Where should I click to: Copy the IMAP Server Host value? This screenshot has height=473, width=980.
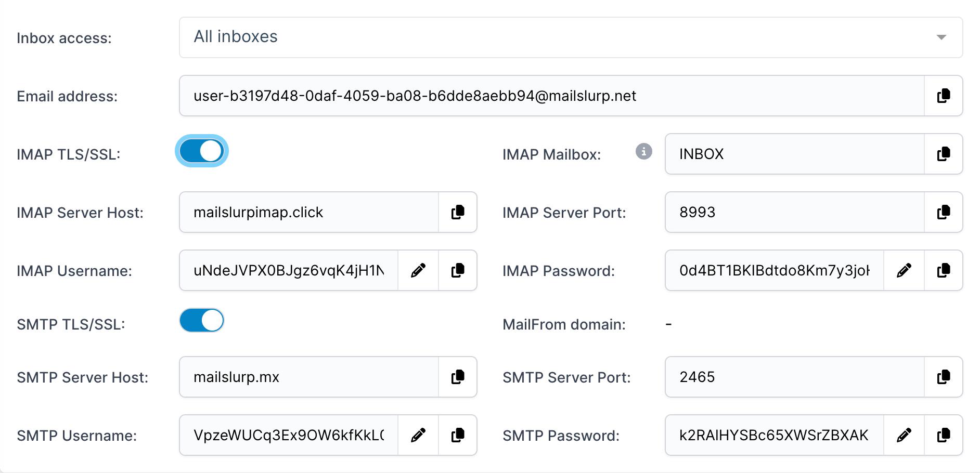coord(457,212)
